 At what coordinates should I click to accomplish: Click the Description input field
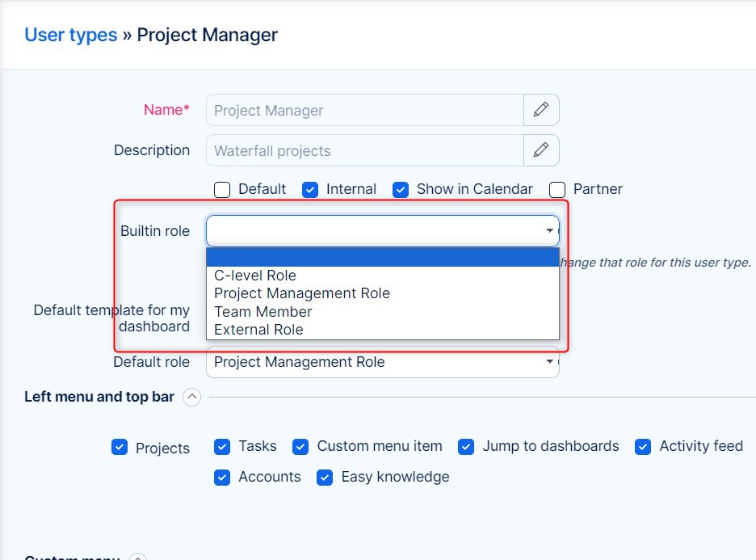pos(364,150)
